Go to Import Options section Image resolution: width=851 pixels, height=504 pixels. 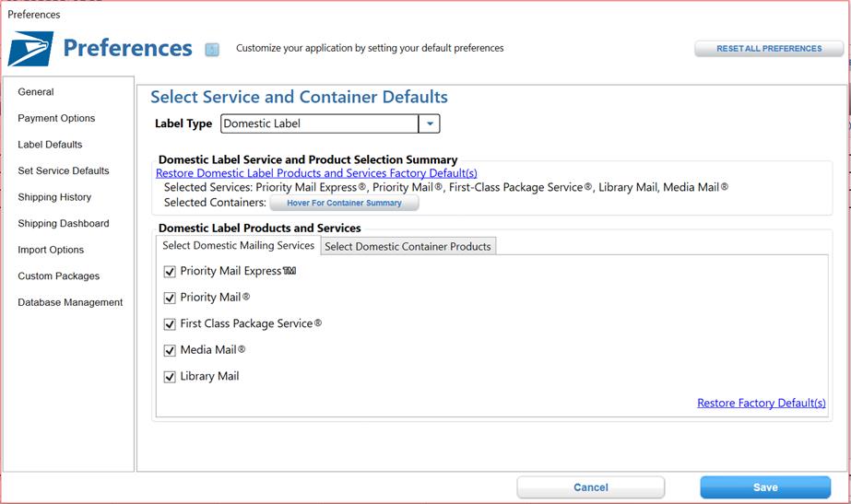pyautogui.click(x=51, y=250)
